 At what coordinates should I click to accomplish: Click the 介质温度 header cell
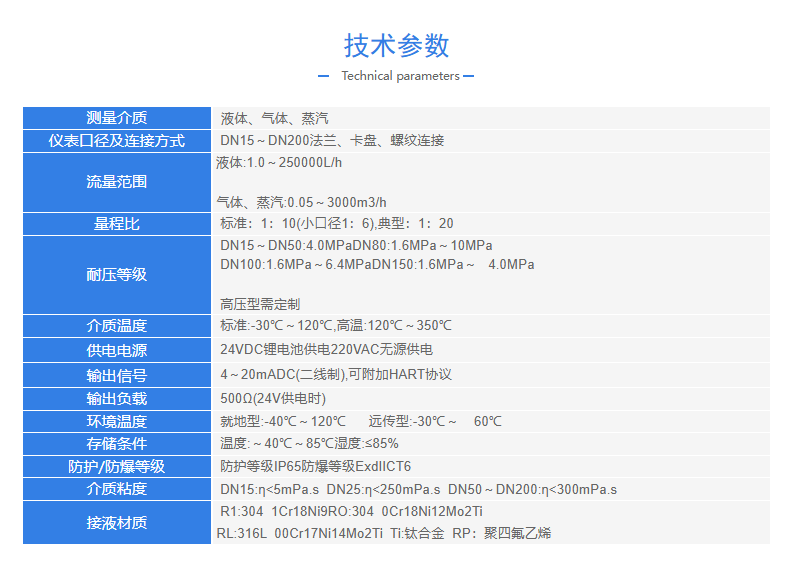pyautogui.click(x=117, y=326)
